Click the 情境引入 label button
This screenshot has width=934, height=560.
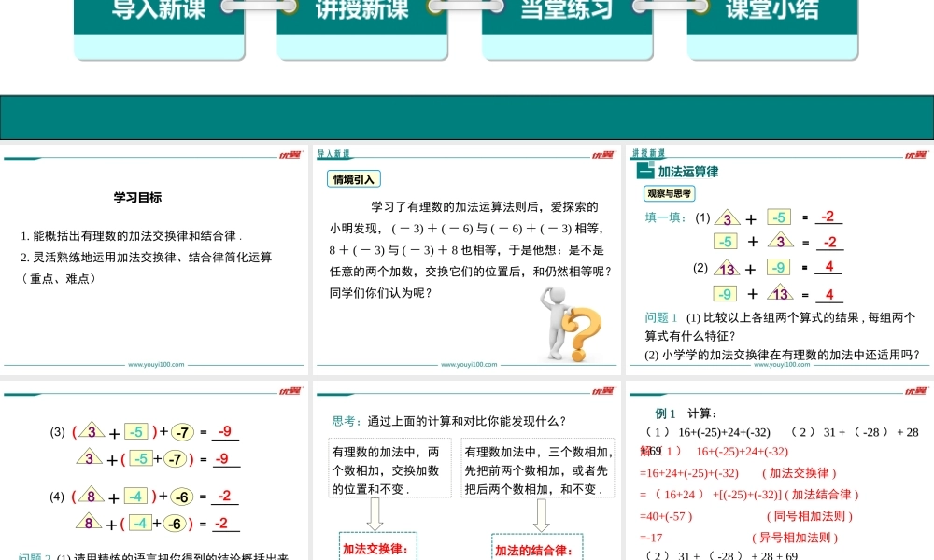pos(354,179)
